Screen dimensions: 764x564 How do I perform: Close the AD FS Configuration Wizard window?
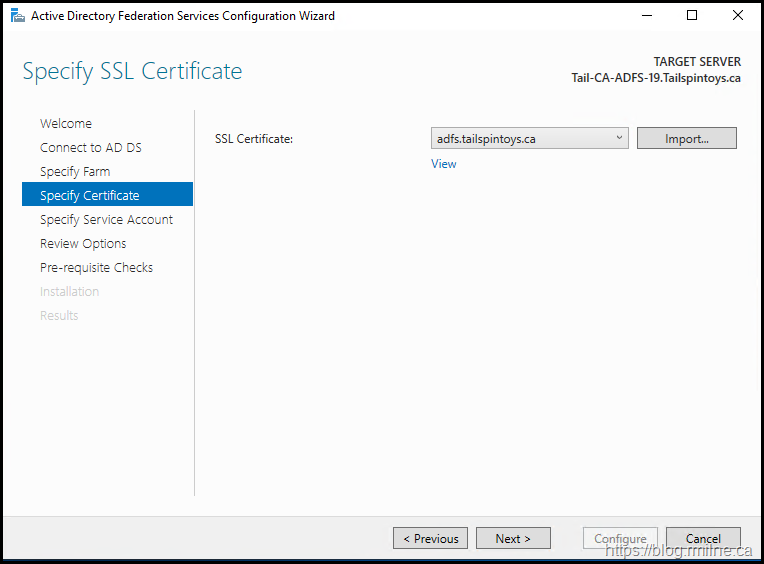coord(738,16)
